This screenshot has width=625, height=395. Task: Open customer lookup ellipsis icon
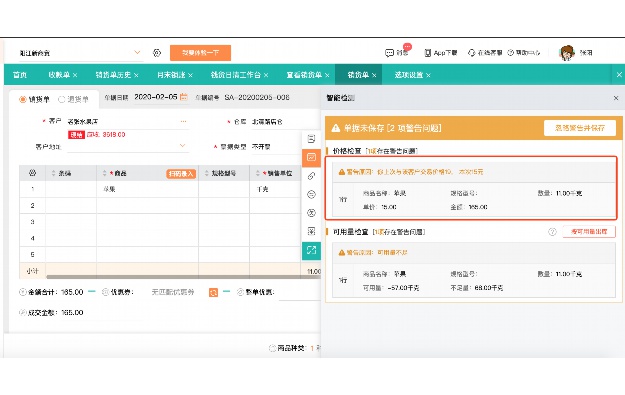click(183, 121)
